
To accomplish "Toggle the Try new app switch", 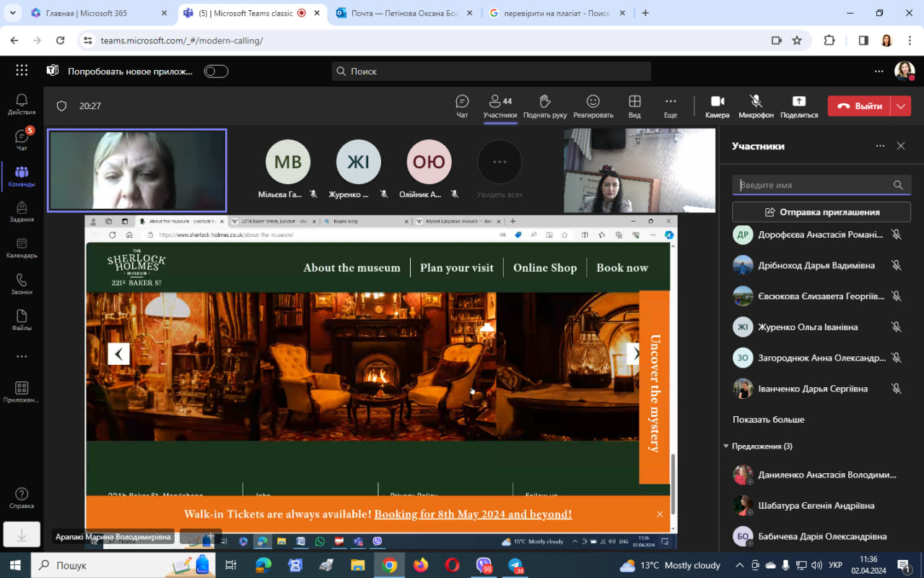I will [x=216, y=72].
